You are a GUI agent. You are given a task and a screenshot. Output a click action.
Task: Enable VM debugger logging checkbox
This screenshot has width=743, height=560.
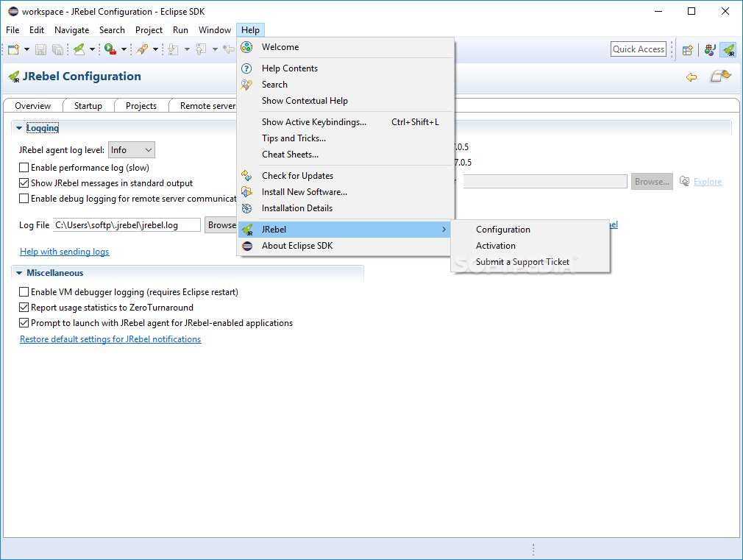[x=24, y=291]
